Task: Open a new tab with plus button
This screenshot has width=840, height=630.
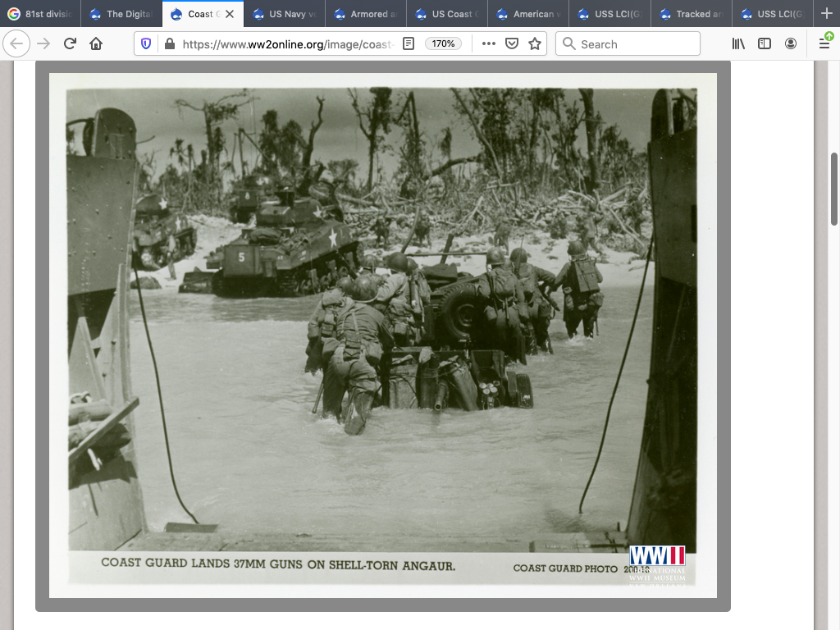Action: point(826,14)
